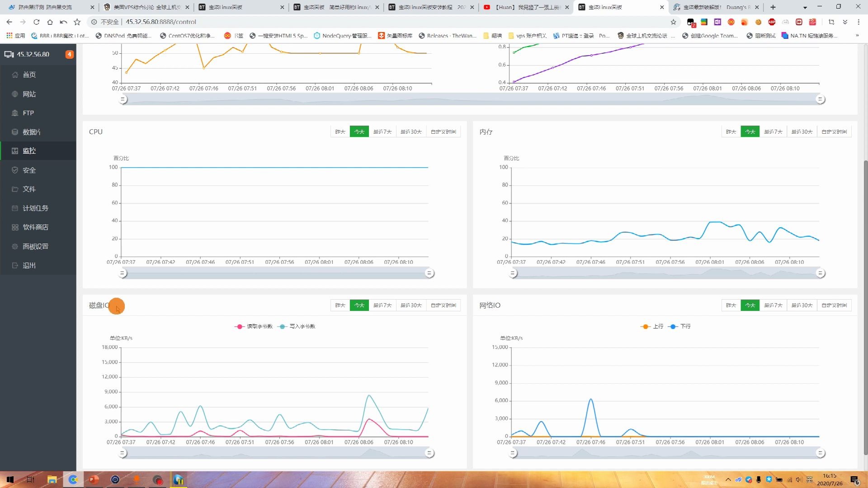Expand hidden extensions double-chevron menu
The height and width of the screenshot is (488, 868).
point(845,22)
